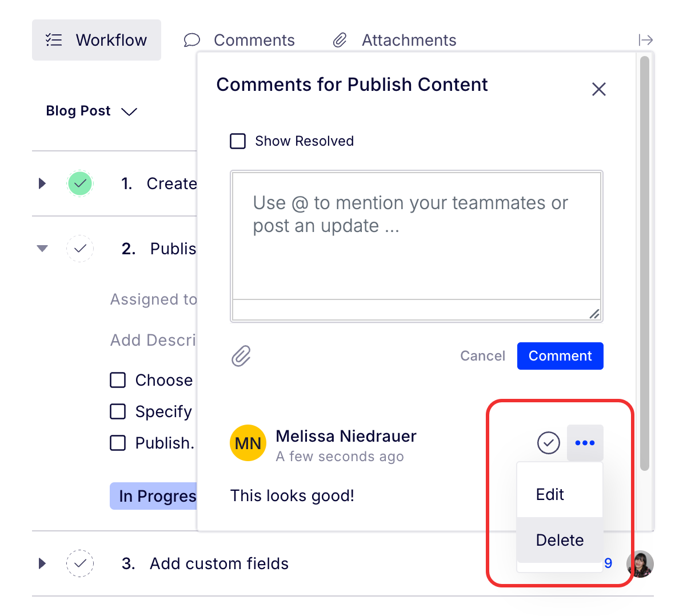Click the collapse panel arrow icon
687x616 pixels.
[x=645, y=40]
